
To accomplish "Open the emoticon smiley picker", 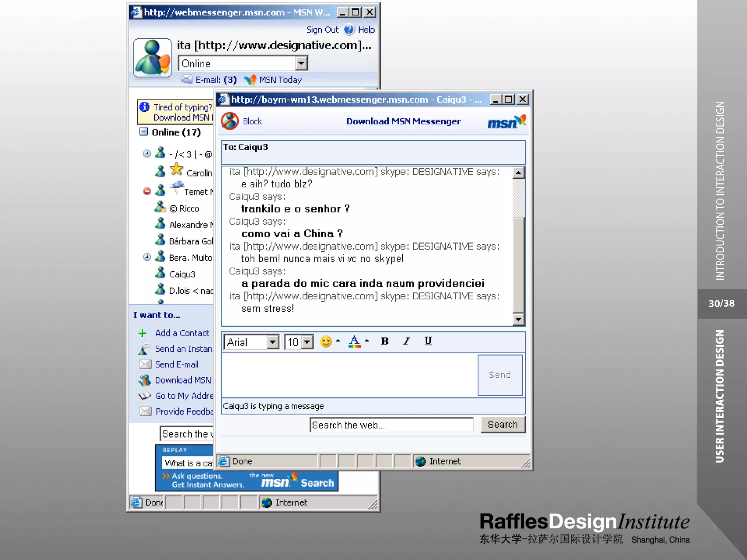I will [x=326, y=342].
